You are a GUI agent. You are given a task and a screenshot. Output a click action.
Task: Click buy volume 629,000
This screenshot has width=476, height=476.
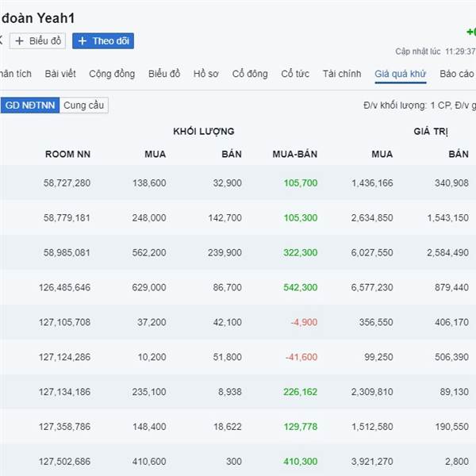click(149, 287)
